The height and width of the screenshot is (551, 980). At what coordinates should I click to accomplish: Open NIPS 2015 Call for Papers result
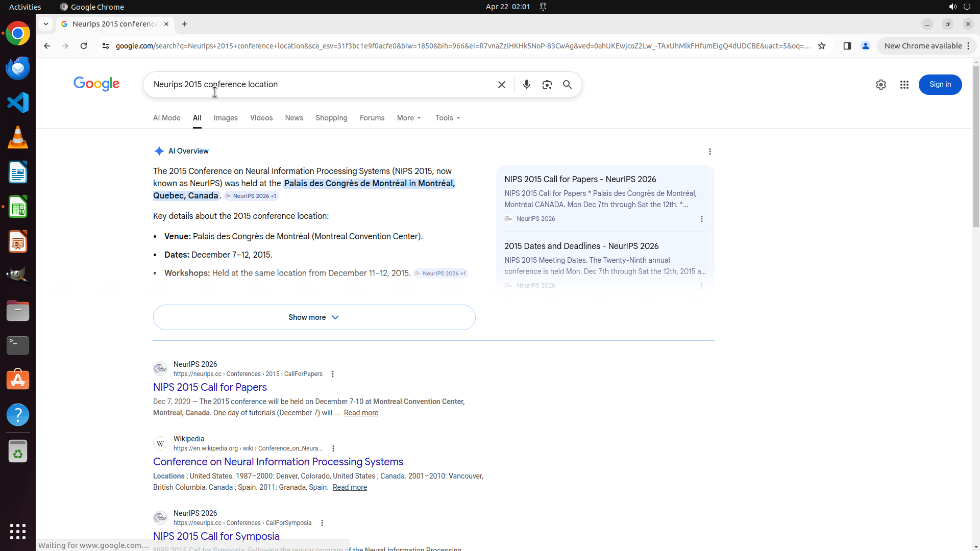210,387
